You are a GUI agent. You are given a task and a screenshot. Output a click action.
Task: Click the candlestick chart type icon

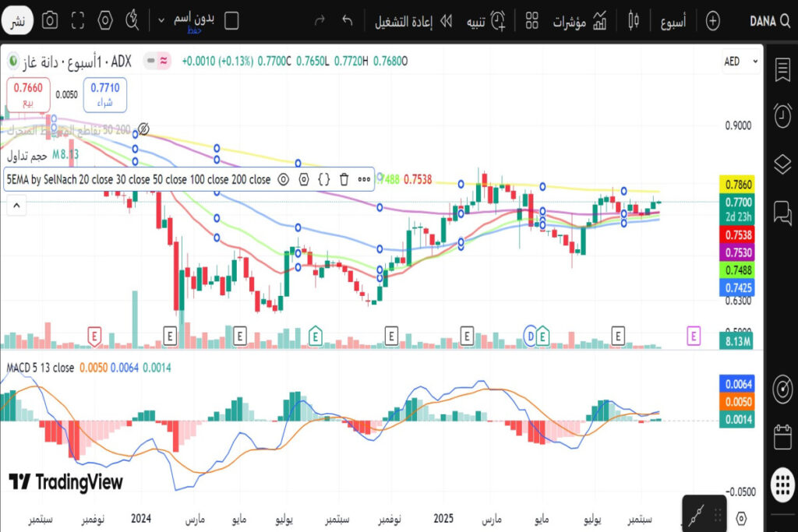click(x=633, y=21)
